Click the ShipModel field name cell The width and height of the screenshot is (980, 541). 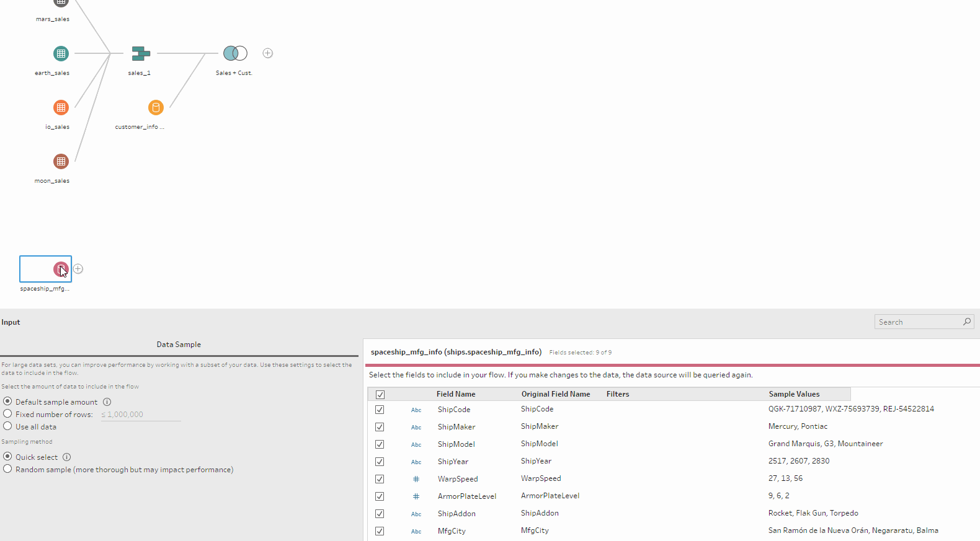tap(457, 444)
